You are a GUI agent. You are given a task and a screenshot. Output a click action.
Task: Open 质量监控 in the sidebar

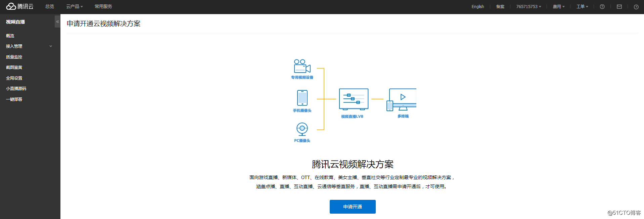[x=14, y=57]
